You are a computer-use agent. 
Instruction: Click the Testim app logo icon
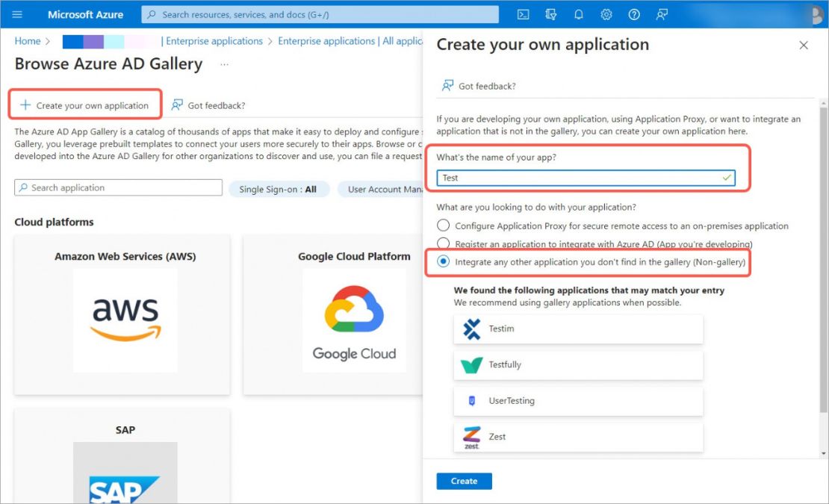point(471,329)
